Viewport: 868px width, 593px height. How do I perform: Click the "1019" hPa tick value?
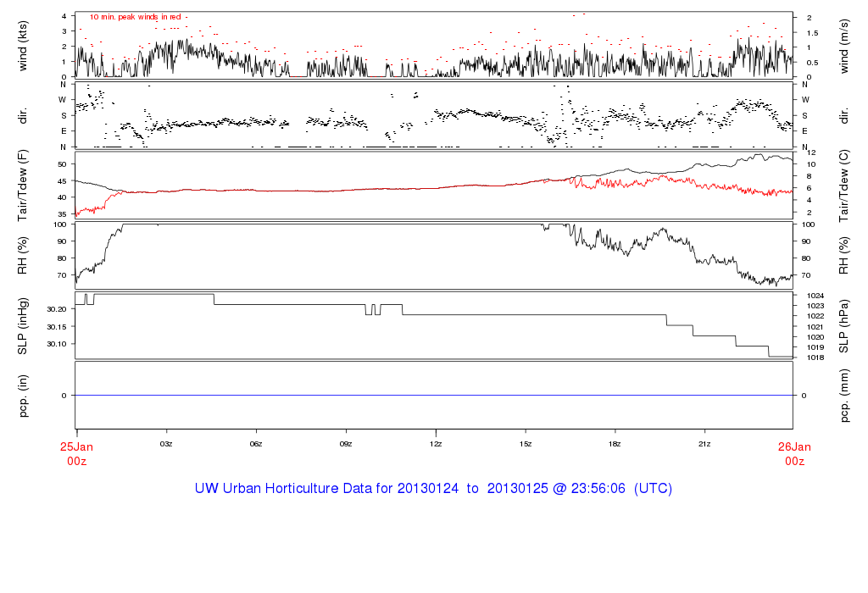click(x=815, y=348)
